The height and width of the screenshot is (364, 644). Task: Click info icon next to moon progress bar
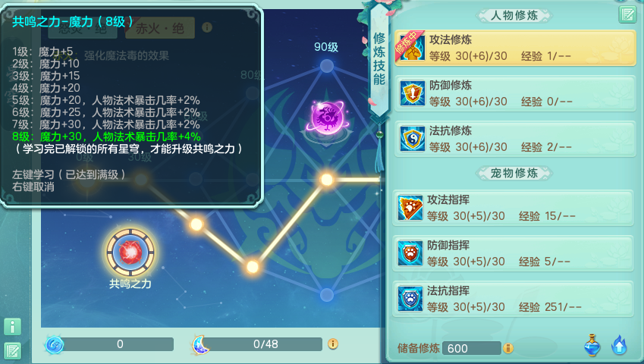[x=333, y=344]
